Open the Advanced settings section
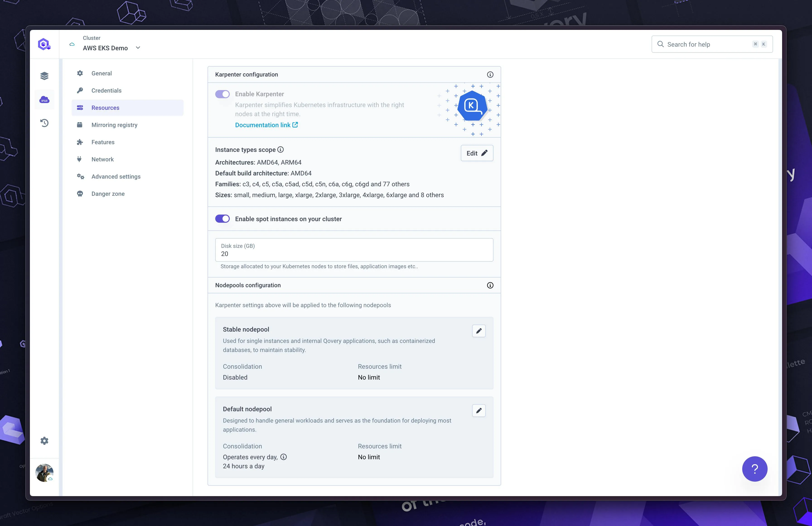Image resolution: width=812 pixels, height=526 pixels. 116,177
